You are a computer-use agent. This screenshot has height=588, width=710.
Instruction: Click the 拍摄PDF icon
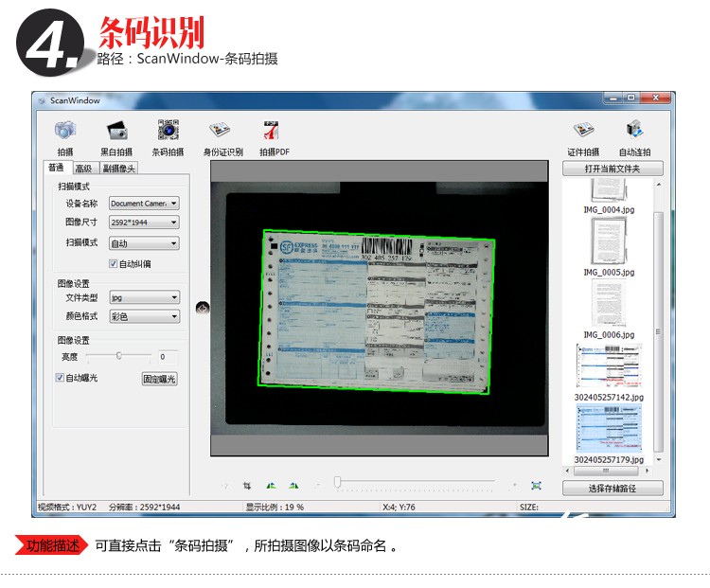pos(274,132)
